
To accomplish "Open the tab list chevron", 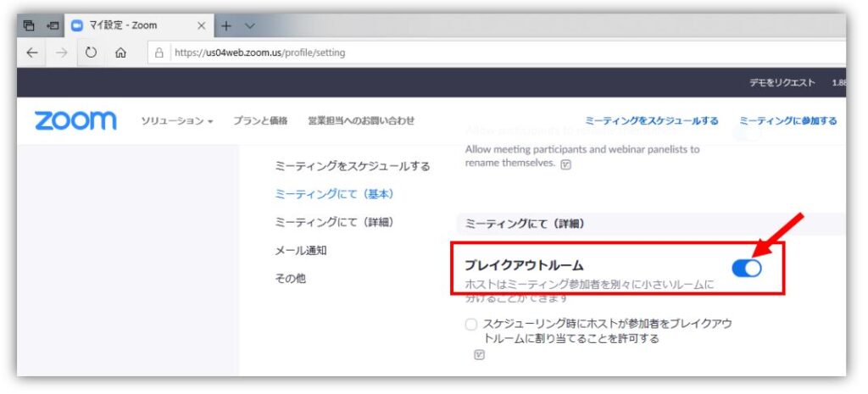I will (250, 25).
